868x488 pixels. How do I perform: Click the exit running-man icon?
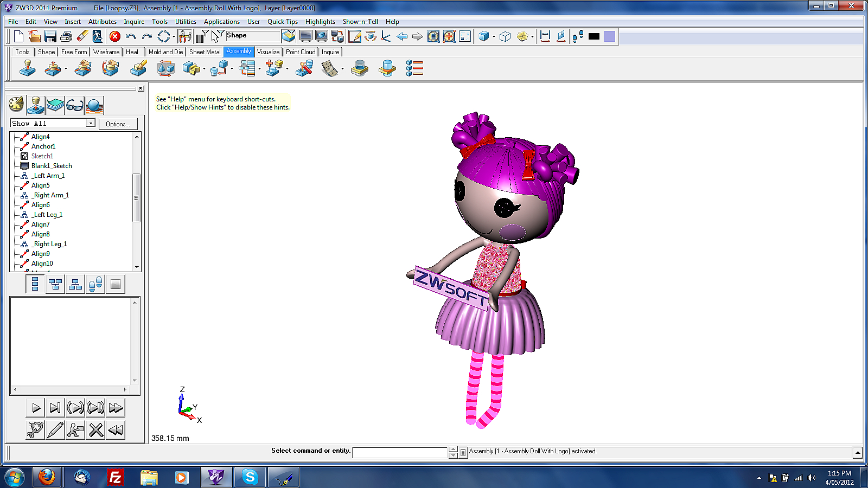98,36
